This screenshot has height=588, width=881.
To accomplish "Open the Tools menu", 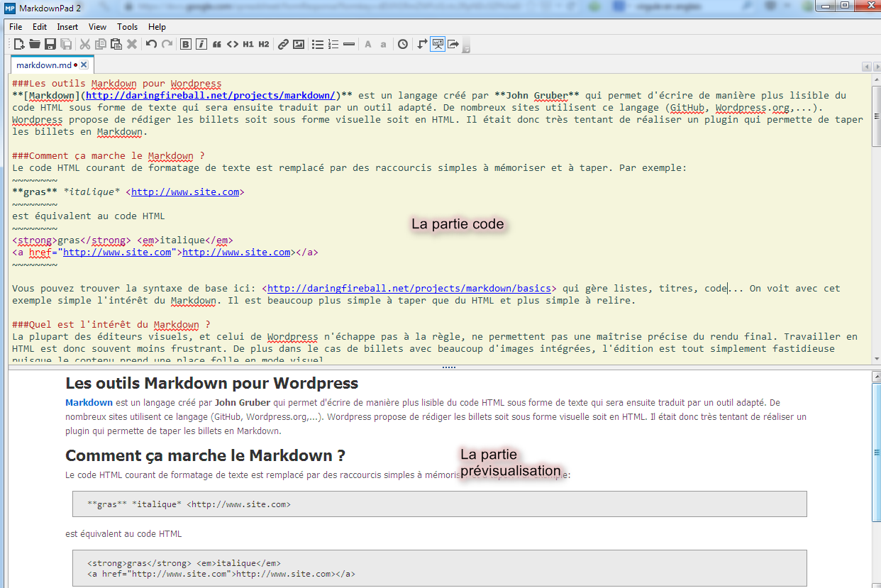I will [x=128, y=27].
